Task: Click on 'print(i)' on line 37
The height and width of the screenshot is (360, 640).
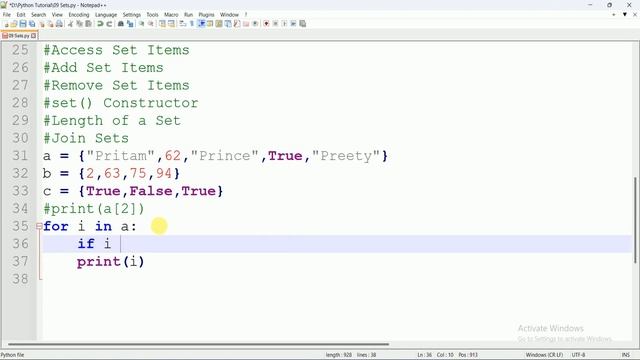Action: [111, 261]
